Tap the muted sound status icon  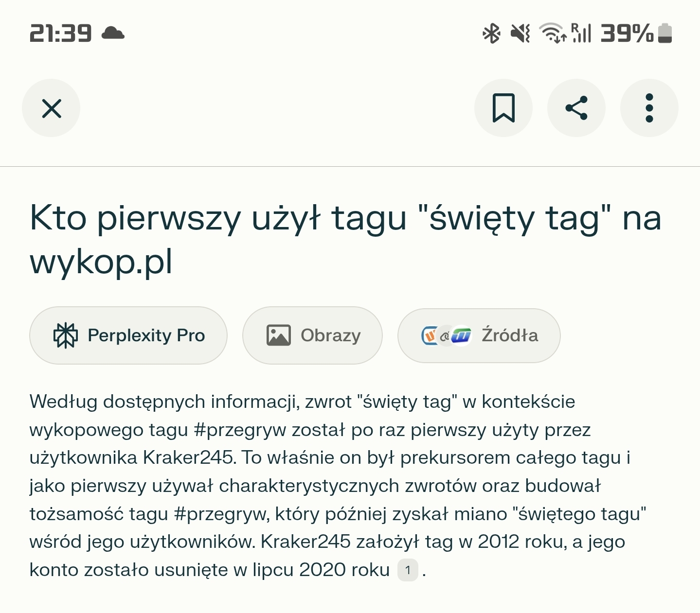coord(520,34)
